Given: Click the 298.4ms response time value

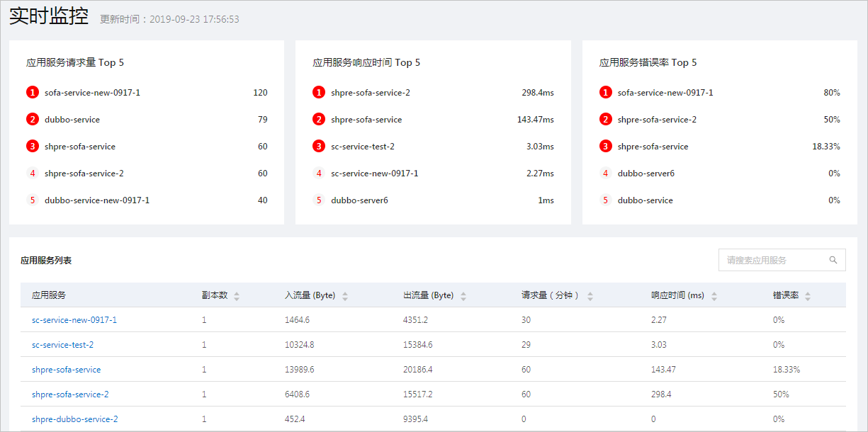Looking at the screenshot, I should [x=538, y=93].
